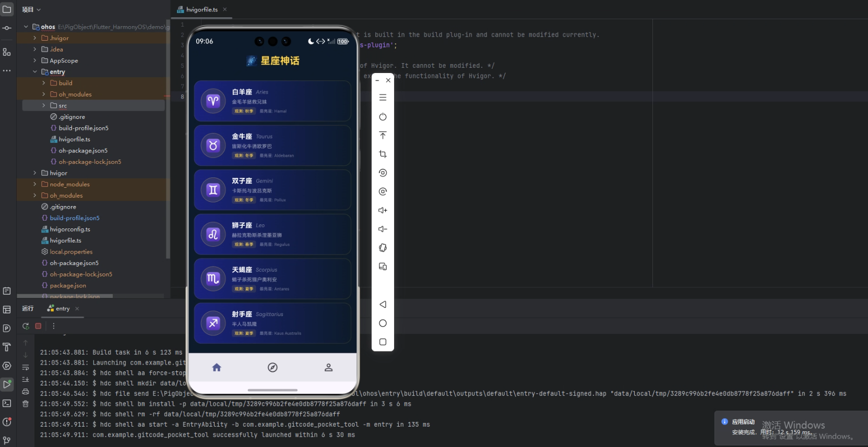Open the 应用启动 notification popup

coord(791,428)
